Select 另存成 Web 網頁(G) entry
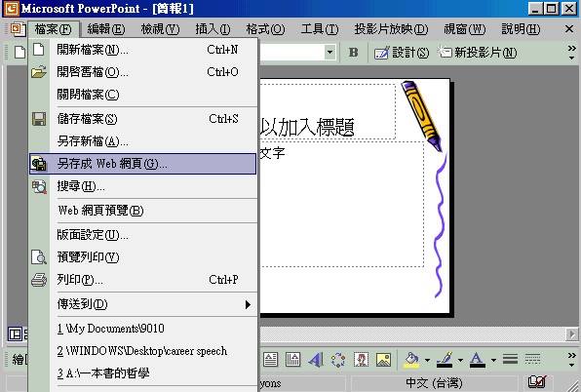This screenshot has width=581, height=392. point(143,164)
